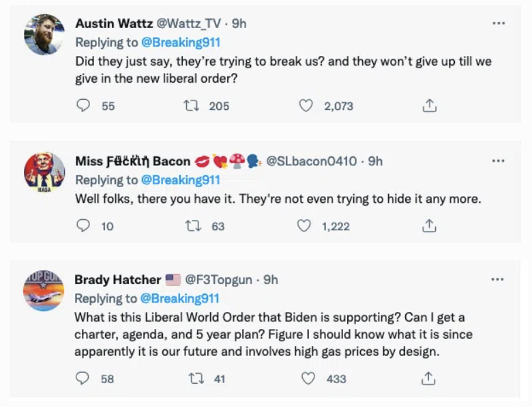View Miss Bacon's MAGA avatar
The image size is (532, 407).
44,171
